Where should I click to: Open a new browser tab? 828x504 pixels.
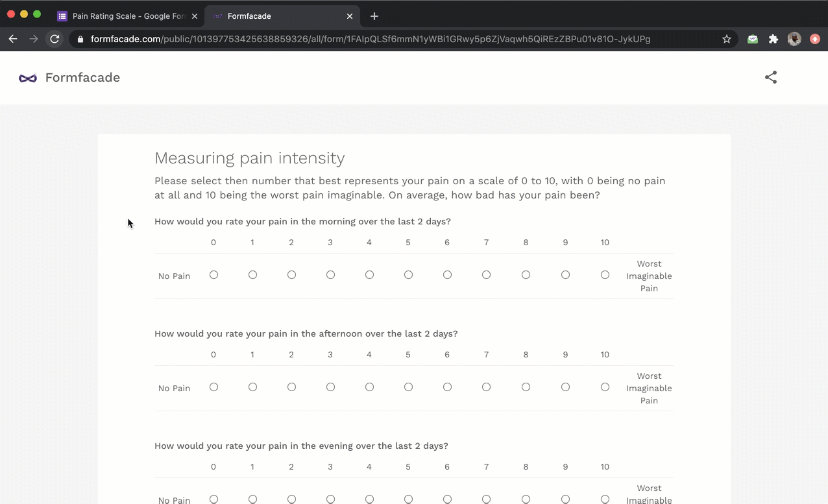coord(374,16)
